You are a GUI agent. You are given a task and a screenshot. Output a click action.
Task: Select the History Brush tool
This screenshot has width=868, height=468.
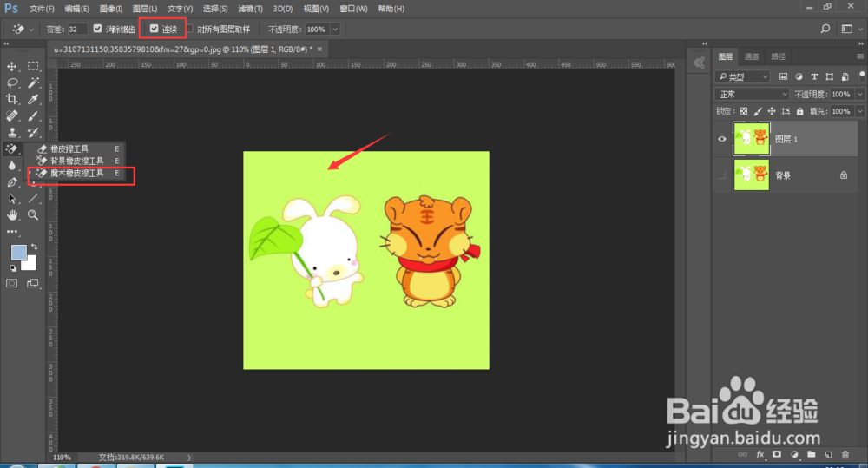click(x=33, y=132)
